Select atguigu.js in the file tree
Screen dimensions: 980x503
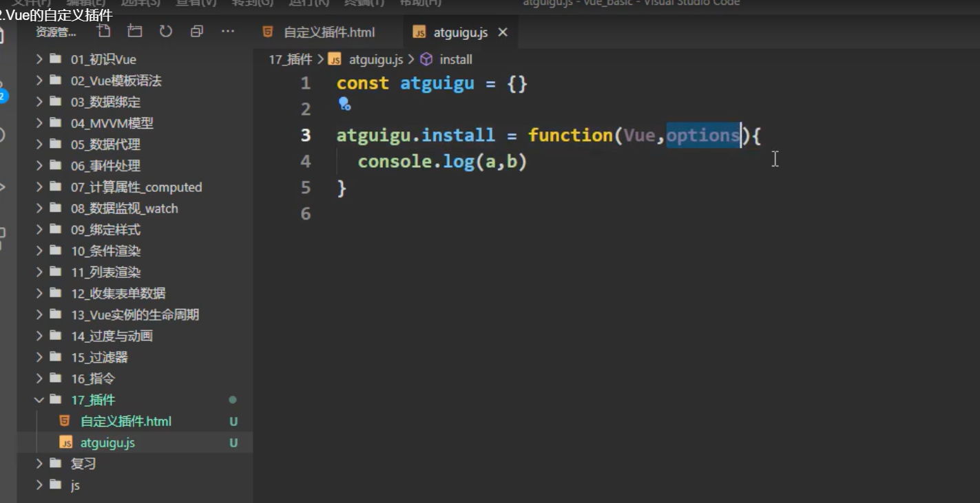[x=135, y=442]
